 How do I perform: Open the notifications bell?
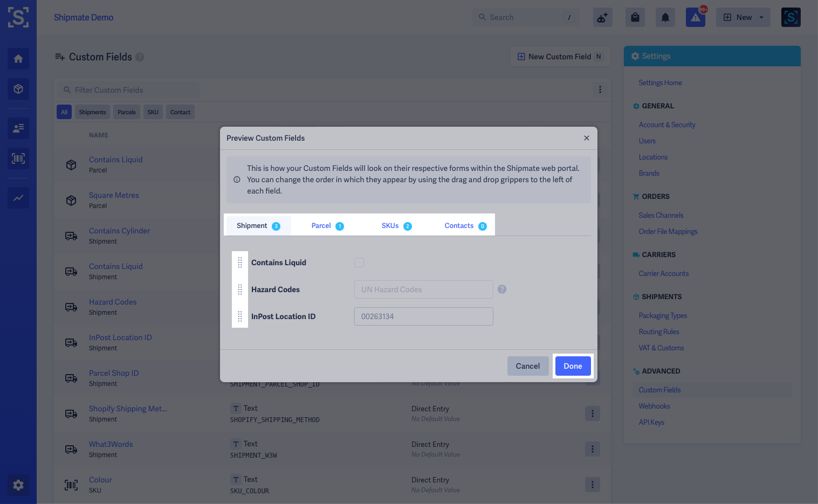coord(665,17)
